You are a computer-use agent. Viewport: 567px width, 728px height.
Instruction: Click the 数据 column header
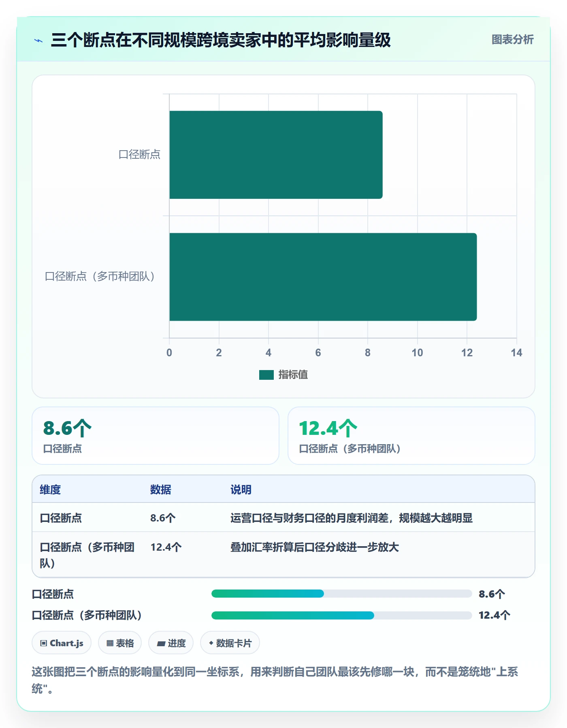161,490
